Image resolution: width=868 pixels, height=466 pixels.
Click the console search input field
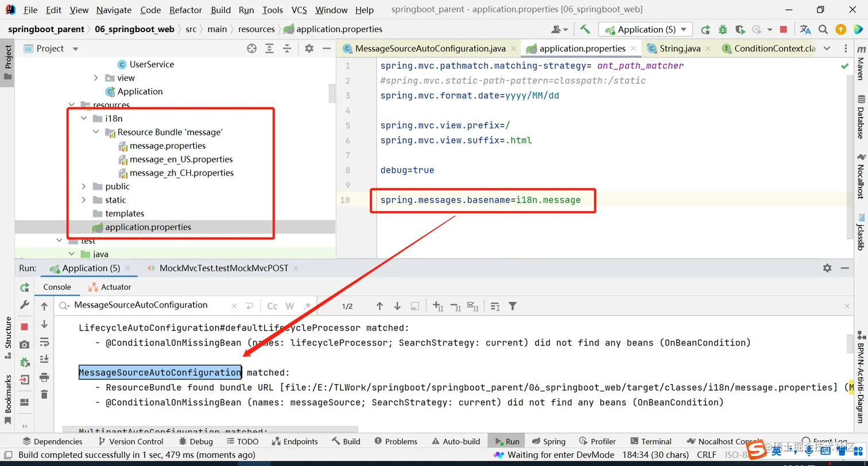(x=150, y=305)
